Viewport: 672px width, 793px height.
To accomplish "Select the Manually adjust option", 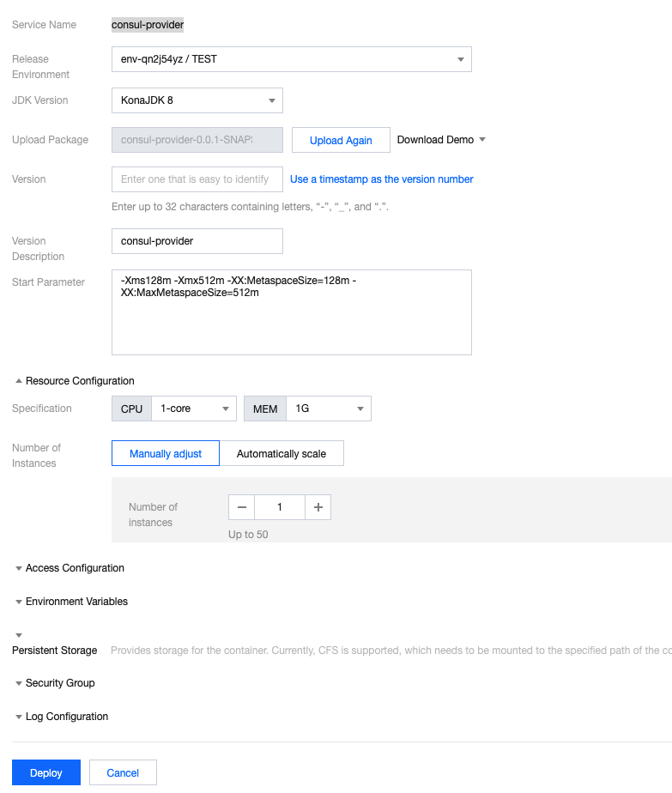I will click(165, 452).
